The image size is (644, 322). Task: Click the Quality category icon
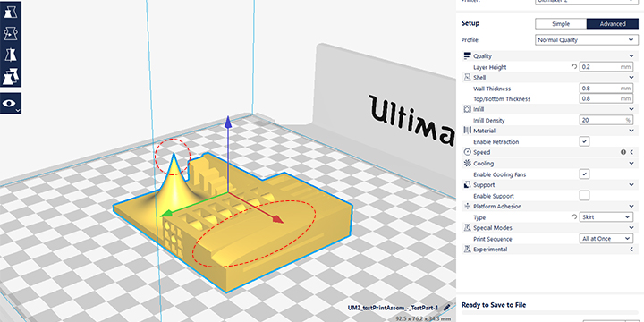click(467, 56)
